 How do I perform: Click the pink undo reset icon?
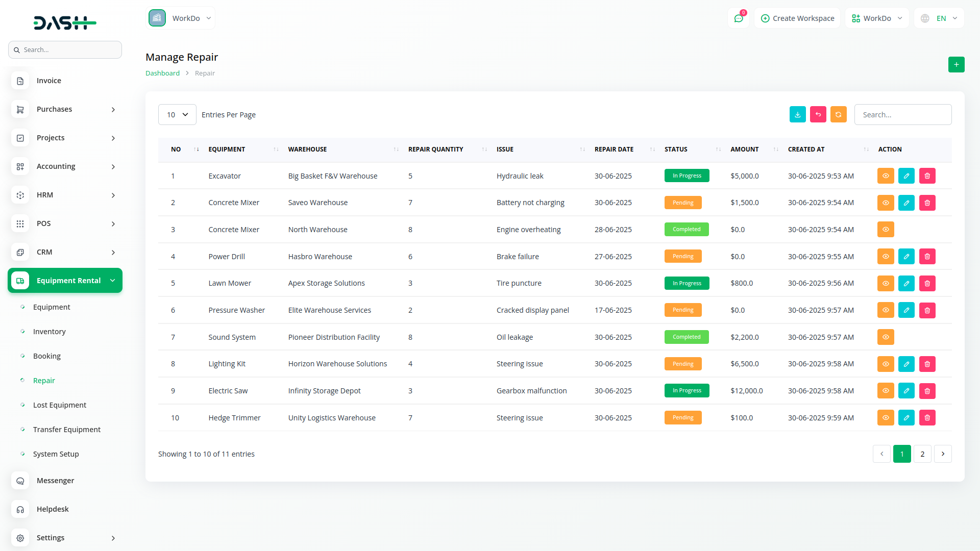(x=818, y=115)
